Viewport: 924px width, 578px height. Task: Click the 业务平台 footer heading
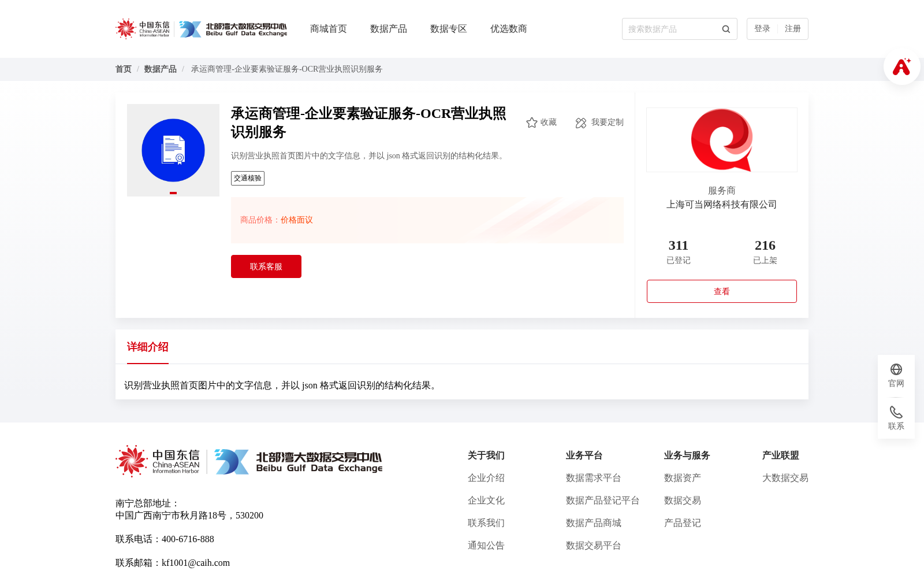pyautogui.click(x=584, y=455)
